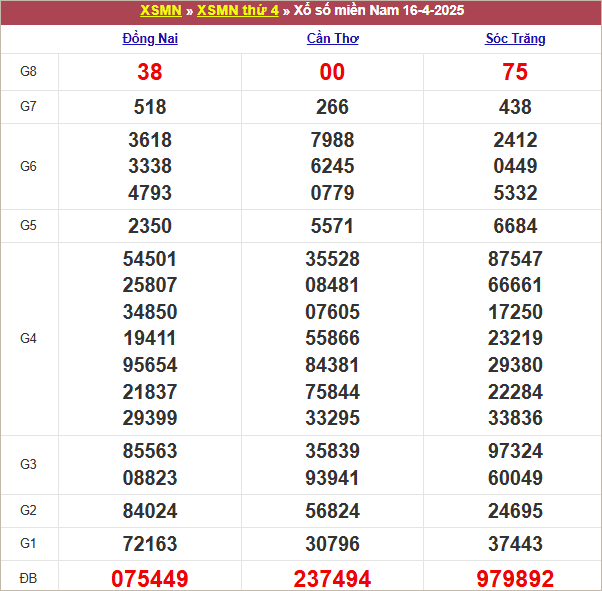Click G3 number 97324
Screen dimensions: 602x591
515,451
